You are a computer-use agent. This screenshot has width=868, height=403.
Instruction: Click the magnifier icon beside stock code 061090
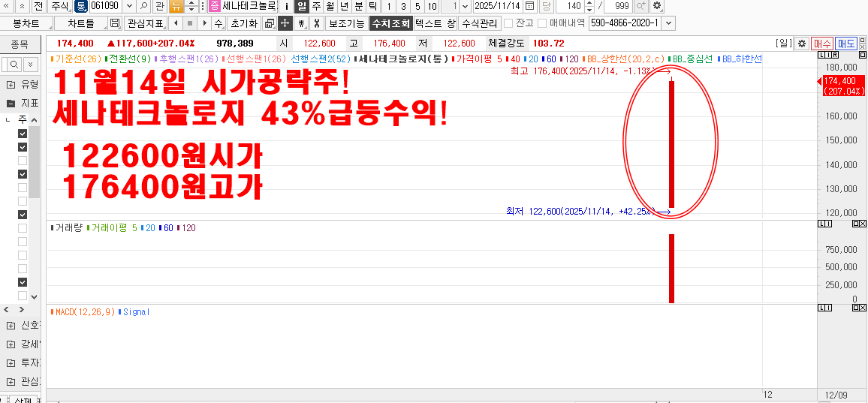click(x=143, y=6)
